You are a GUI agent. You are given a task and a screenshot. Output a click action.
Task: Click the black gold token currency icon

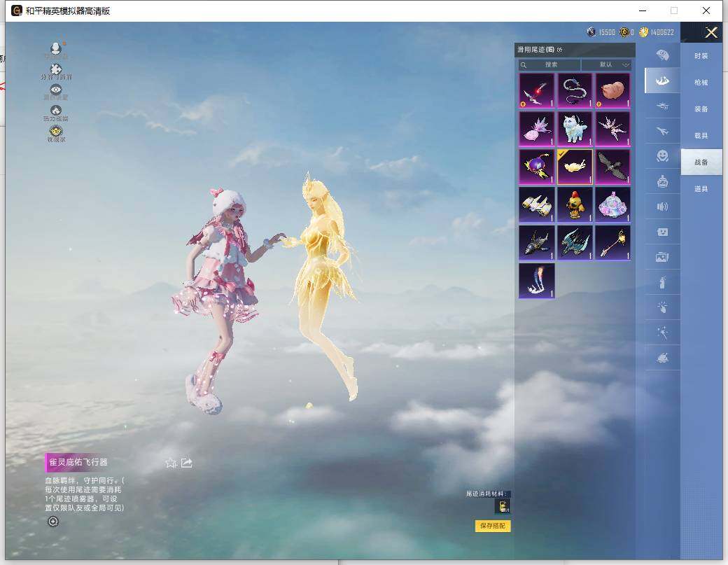click(x=624, y=32)
